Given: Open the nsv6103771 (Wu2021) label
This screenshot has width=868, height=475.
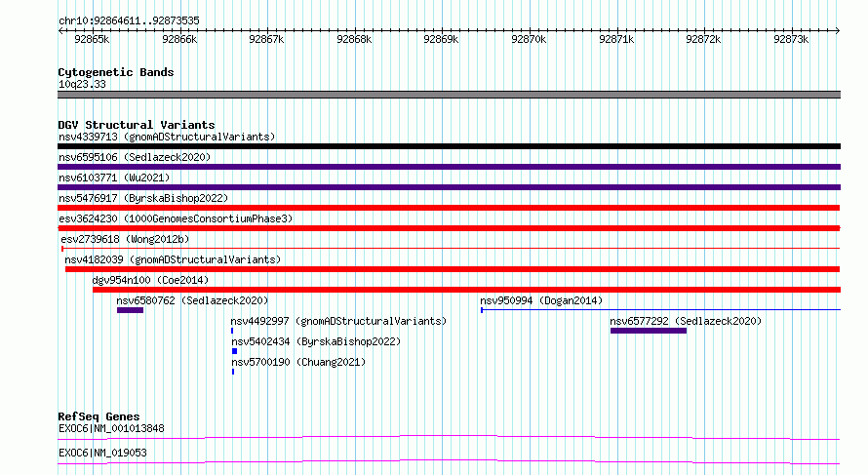Looking at the screenshot, I should pos(114,178).
